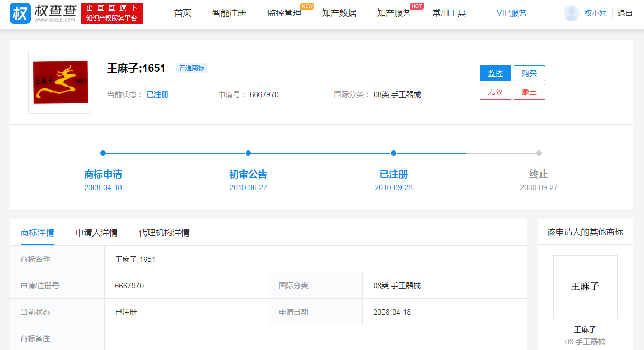Open the 智能注册 menu item

pyautogui.click(x=229, y=13)
